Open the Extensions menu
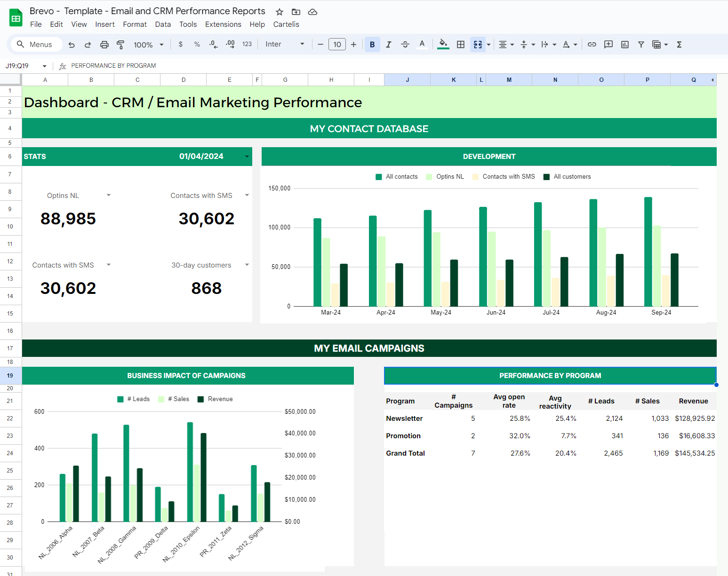The image size is (728, 576). pyautogui.click(x=223, y=24)
